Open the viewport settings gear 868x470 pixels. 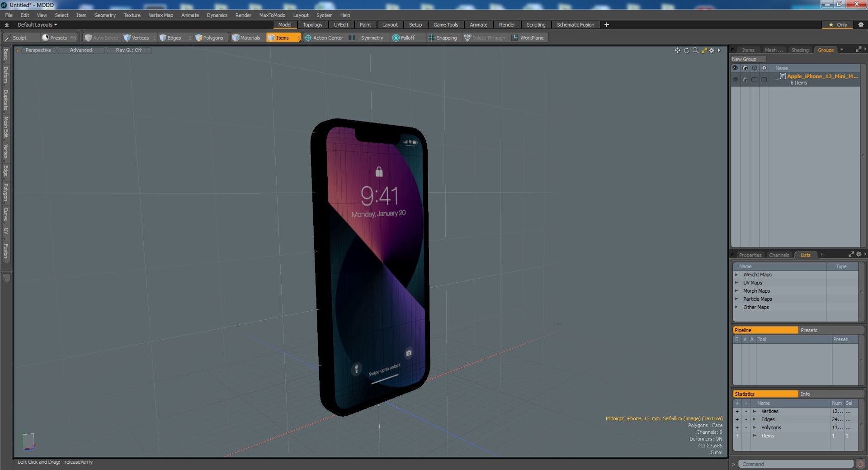[x=712, y=50]
